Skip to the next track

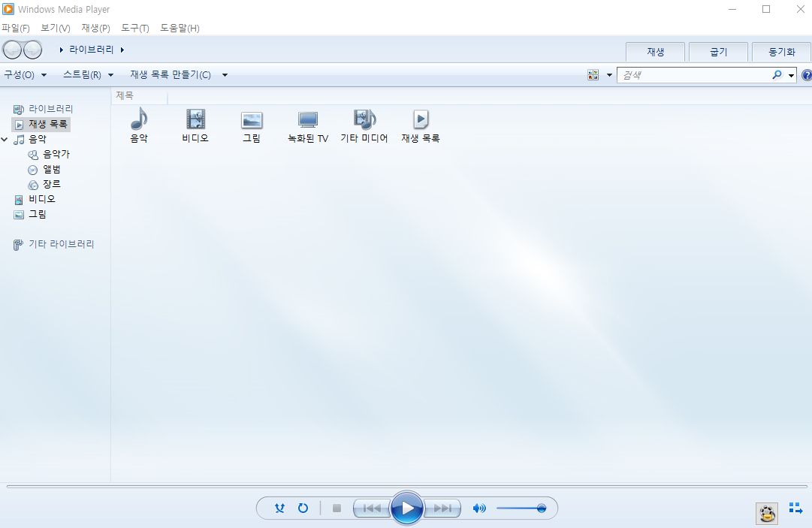(442, 508)
